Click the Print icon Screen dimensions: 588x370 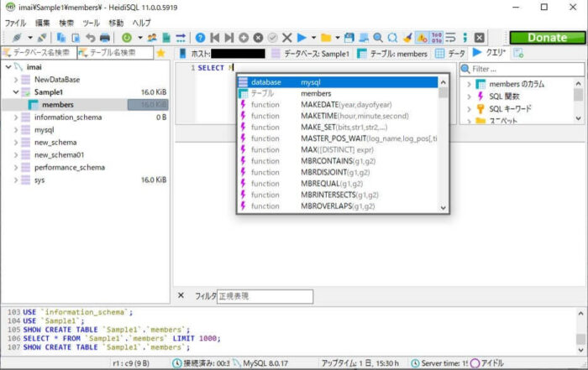coord(105,38)
